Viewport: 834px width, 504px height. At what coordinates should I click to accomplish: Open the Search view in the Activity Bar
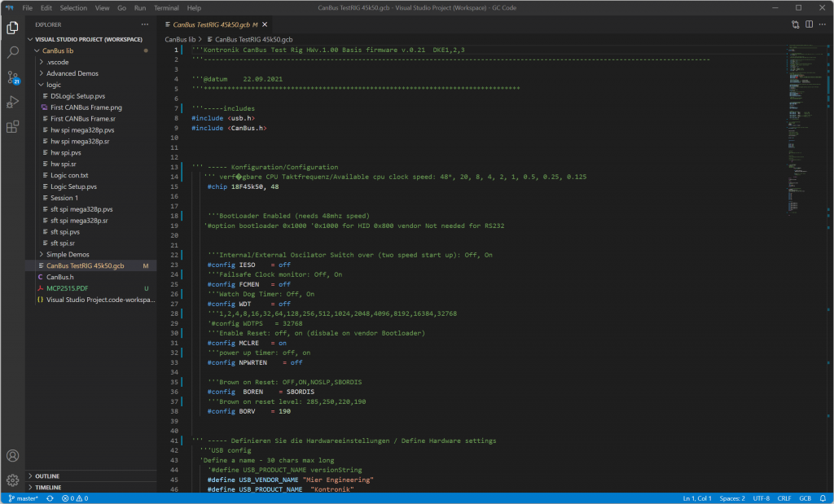click(11, 51)
